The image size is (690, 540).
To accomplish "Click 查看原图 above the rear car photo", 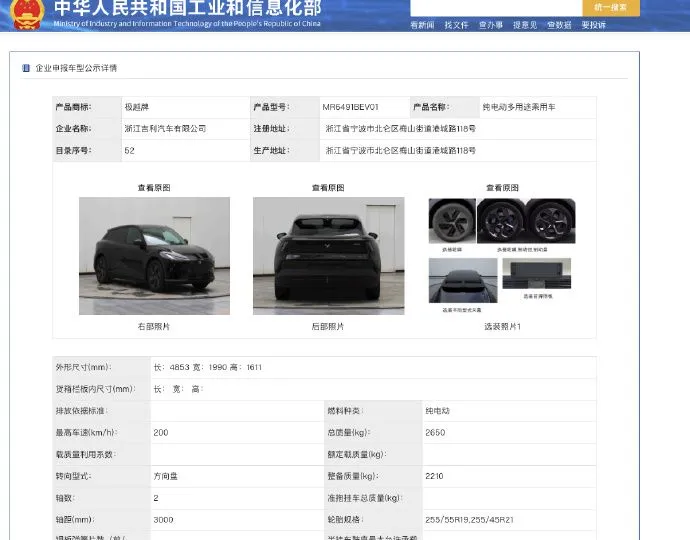I will click(x=328, y=188).
